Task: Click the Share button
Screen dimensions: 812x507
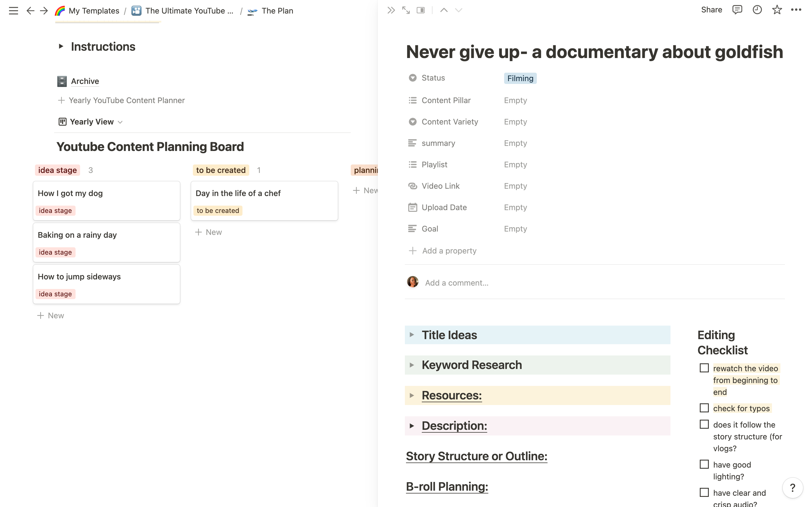Action: [x=711, y=10]
